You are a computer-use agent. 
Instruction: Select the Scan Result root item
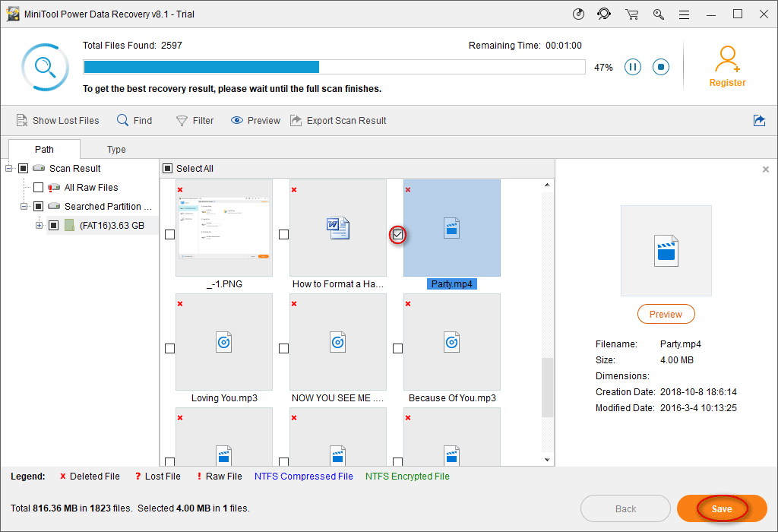click(75, 168)
